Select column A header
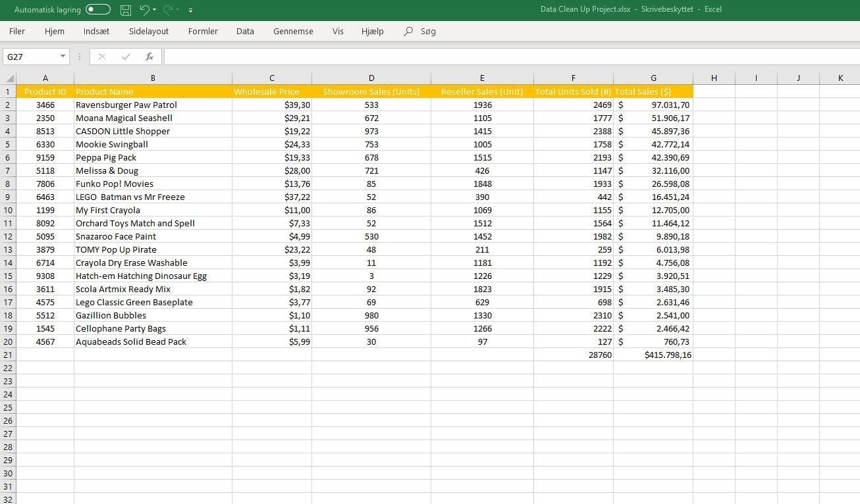This screenshot has width=860, height=504. (x=45, y=78)
